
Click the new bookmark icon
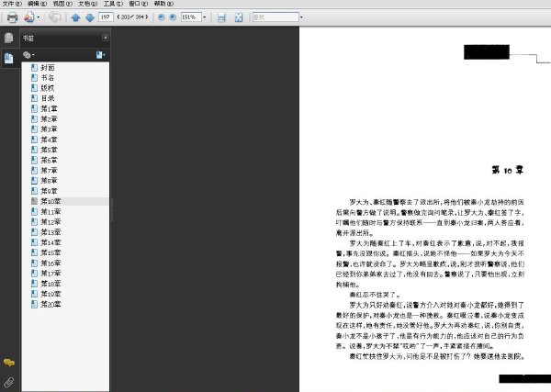(100, 55)
